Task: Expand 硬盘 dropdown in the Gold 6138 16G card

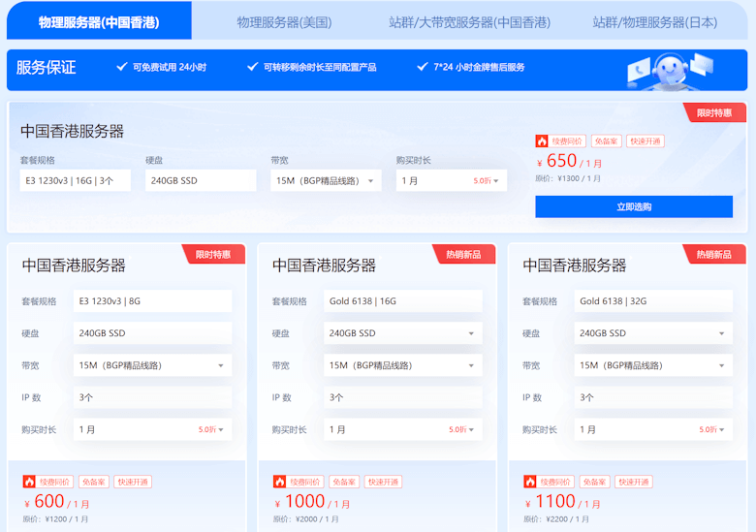Action: 402,333
